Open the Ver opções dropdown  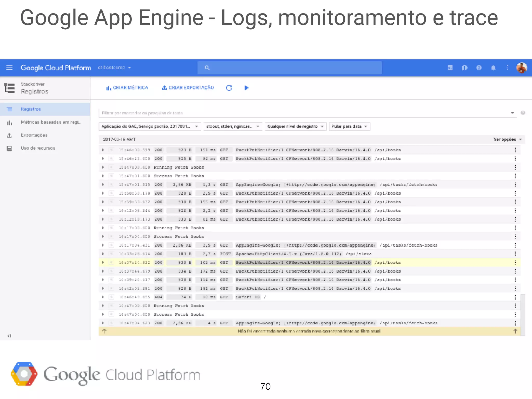[508, 139]
